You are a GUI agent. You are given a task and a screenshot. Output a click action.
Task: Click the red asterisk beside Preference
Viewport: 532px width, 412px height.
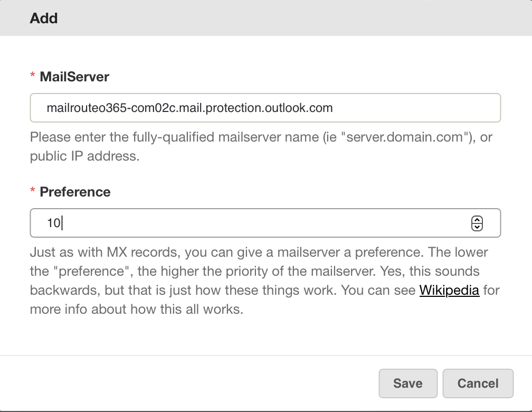tap(33, 190)
